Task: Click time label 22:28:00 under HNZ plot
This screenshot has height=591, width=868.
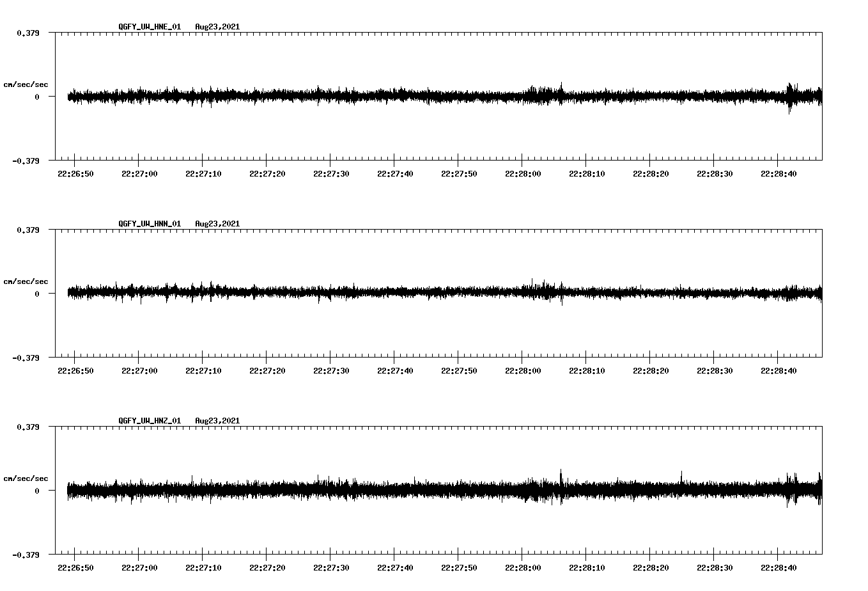Action: click(x=523, y=568)
